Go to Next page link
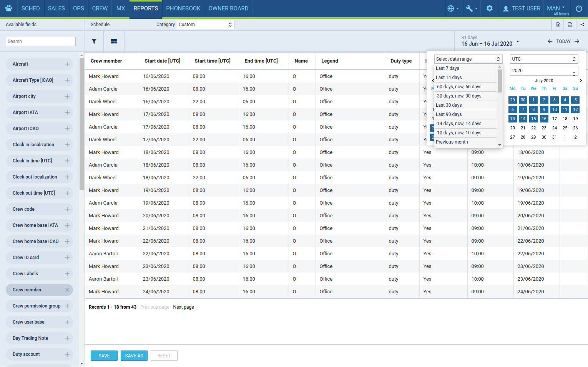This screenshot has width=588, height=367. click(183, 307)
